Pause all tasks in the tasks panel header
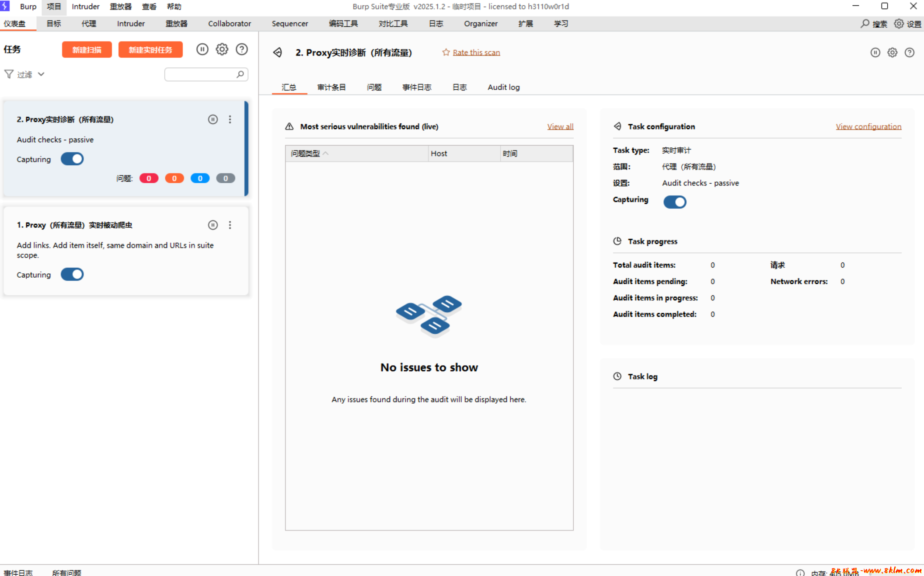 pos(202,49)
